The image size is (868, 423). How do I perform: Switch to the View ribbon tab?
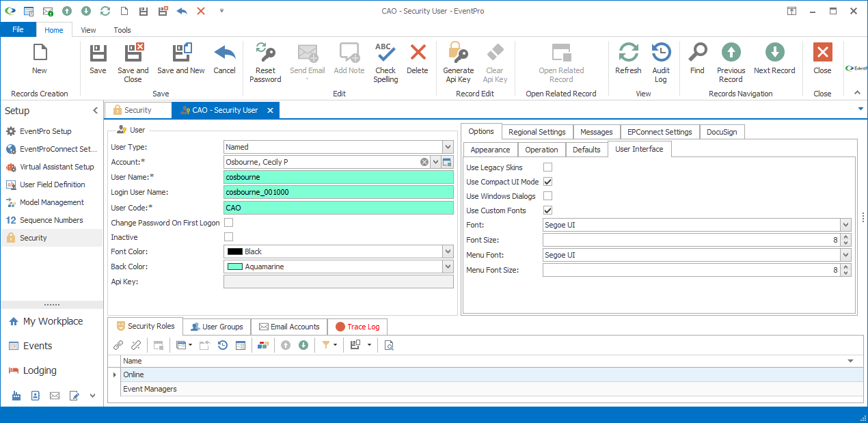point(88,30)
